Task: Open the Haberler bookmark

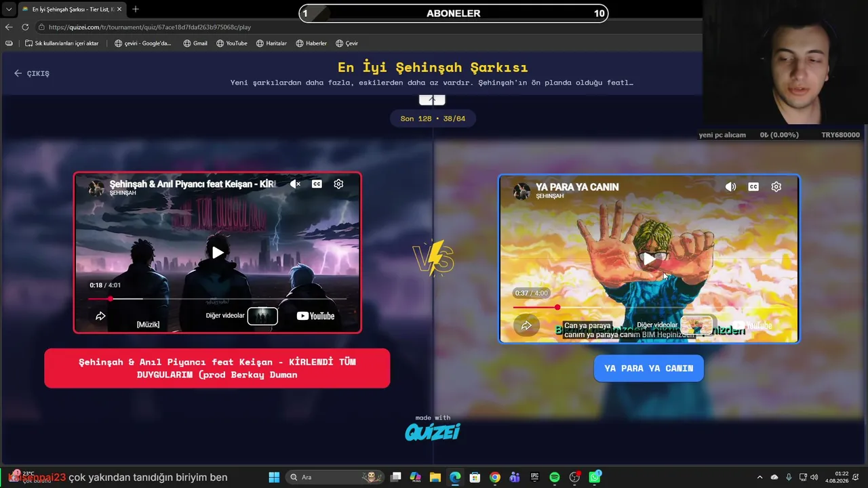Action: 311,43
